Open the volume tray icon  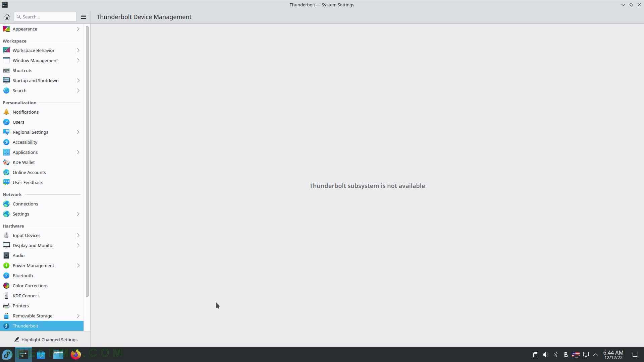[546, 355]
